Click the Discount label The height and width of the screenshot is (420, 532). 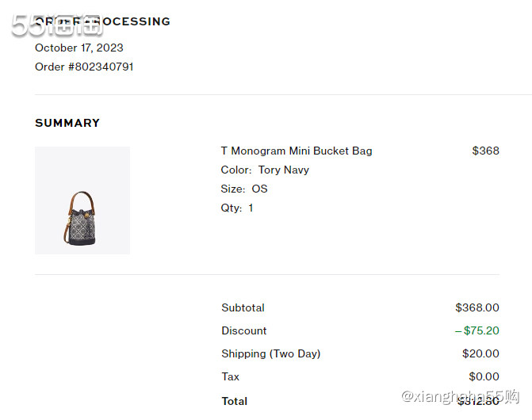coord(244,330)
